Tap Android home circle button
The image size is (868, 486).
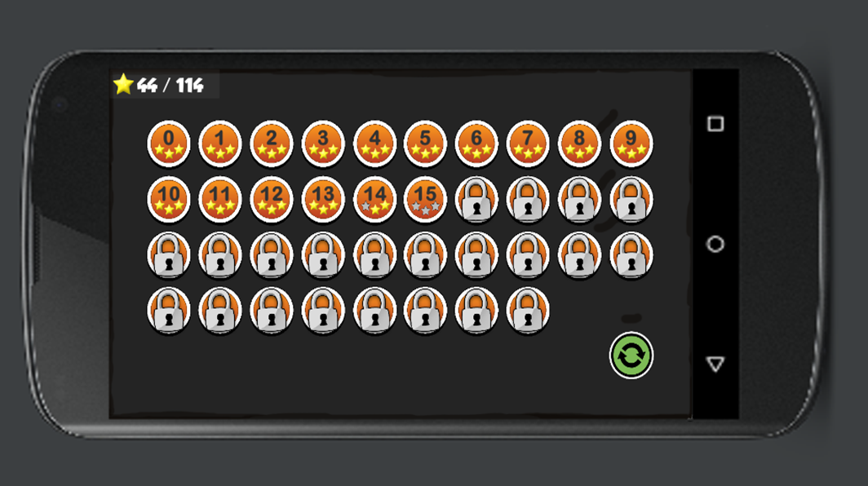pos(715,244)
